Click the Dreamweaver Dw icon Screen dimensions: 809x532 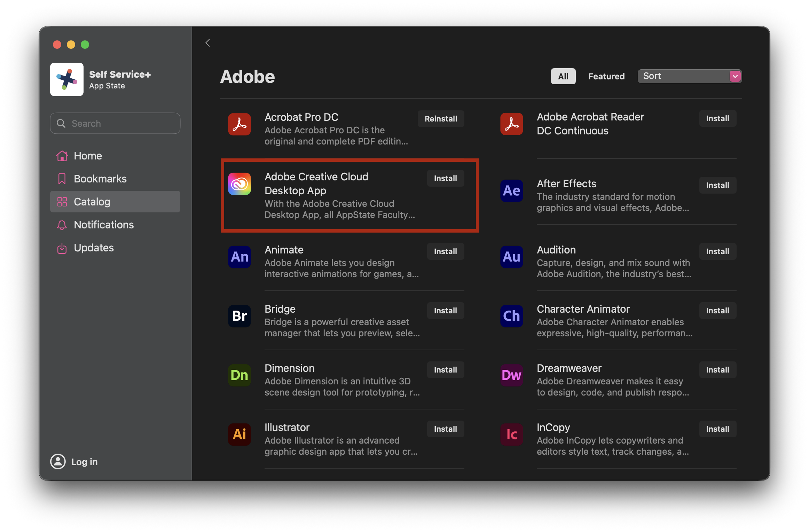tap(511, 375)
